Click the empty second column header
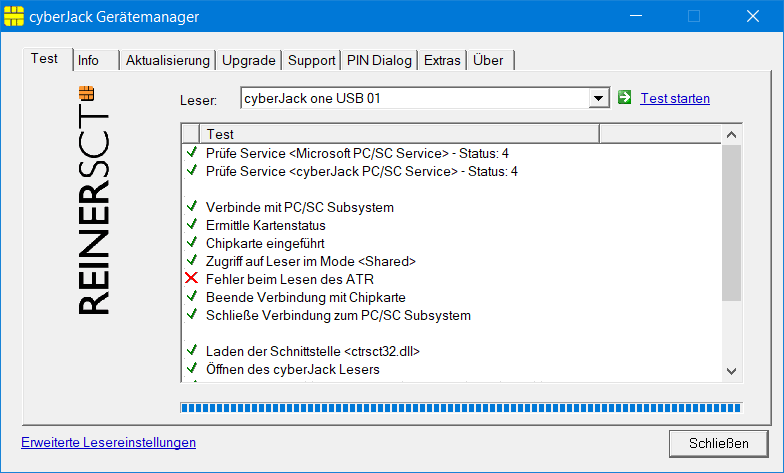The image size is (784, 473). pyautogui.click(x=660, y=134)
